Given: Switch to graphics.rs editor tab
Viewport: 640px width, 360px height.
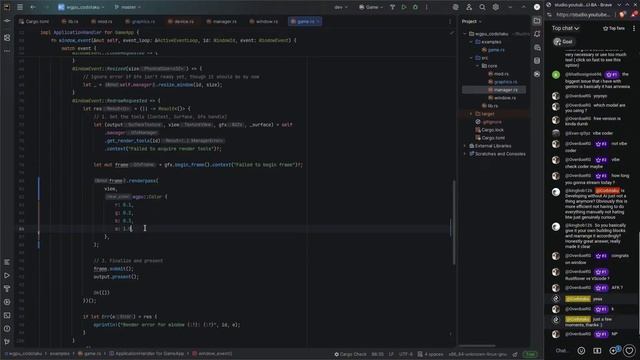Looking at the screenshot, I should (140, 21).
